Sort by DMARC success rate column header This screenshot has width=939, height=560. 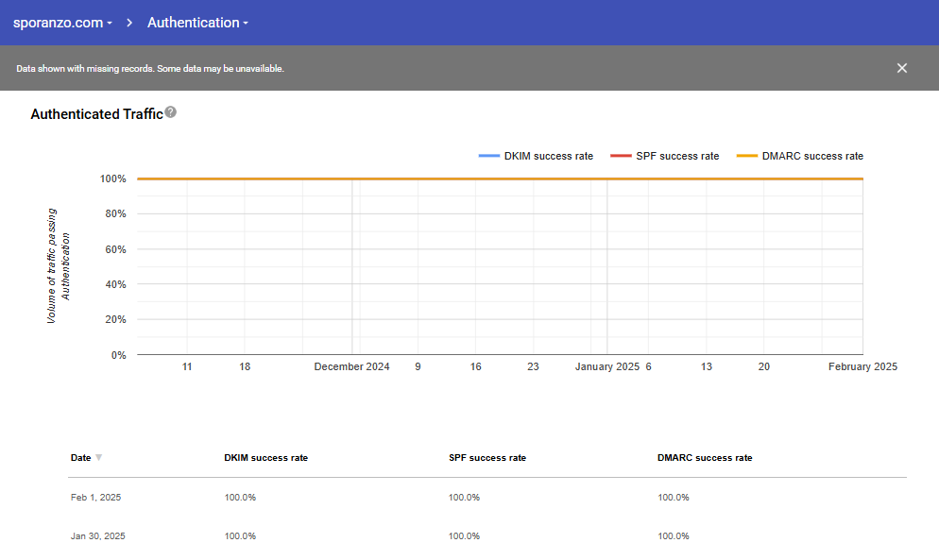pyautogui.click(x=705, y=458)
